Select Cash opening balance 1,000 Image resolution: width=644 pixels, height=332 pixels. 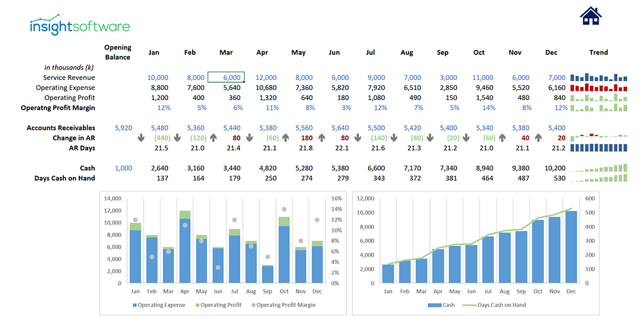pyautogui.click(x=123, y=168)
